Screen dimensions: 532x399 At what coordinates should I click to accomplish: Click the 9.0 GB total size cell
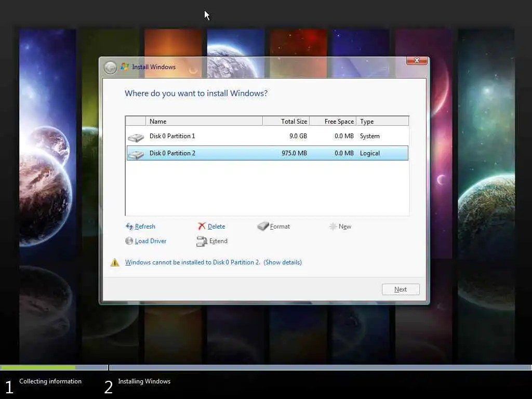pos(298,136)
